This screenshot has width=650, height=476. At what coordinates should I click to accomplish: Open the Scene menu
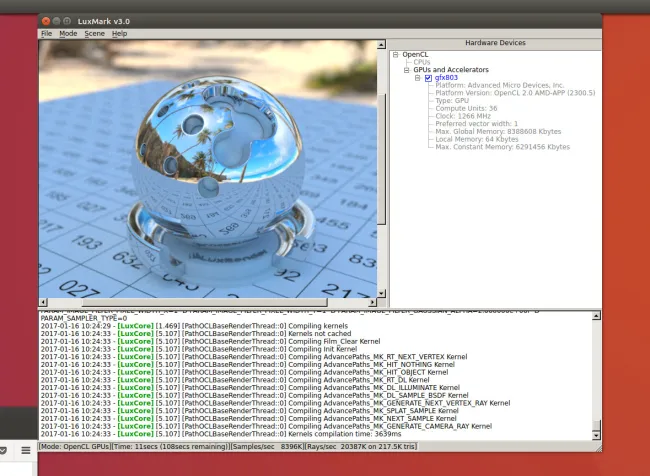pyautogui.click(x=94, y=34)
